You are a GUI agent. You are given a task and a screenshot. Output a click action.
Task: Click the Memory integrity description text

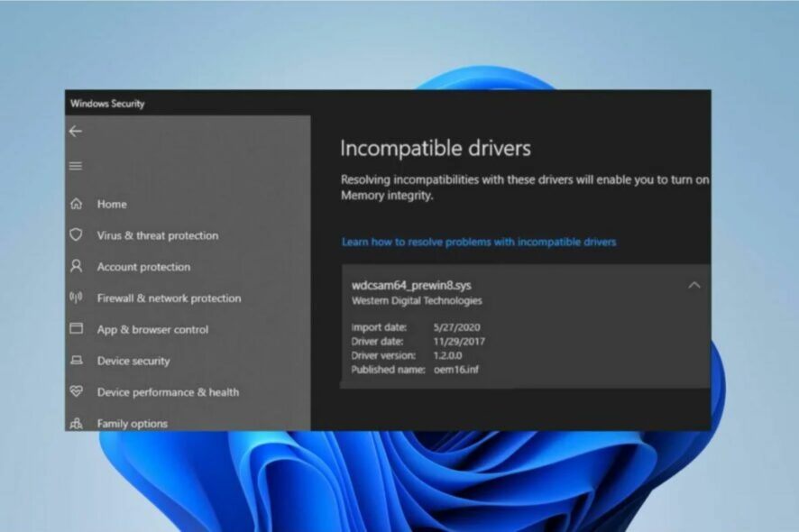click(525, 188)
